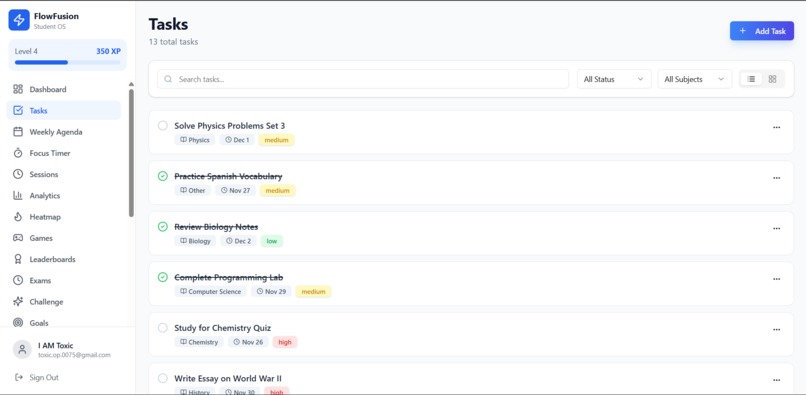Click the 350 XP label
Viewport: 806px width, 395px height.
[x=108, y=51]
